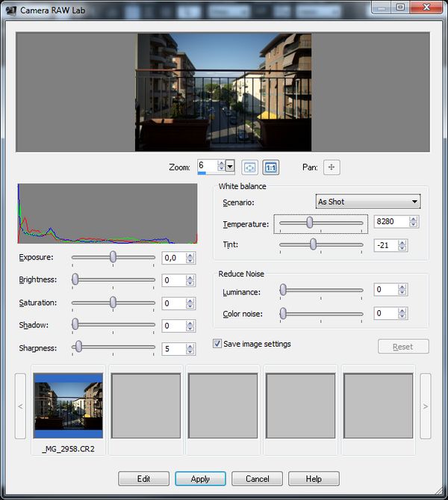Select the _MG_2958.CR2 thumbnail
The height and width of the screenshot is (500, 448).
click(x=69, y=406)
